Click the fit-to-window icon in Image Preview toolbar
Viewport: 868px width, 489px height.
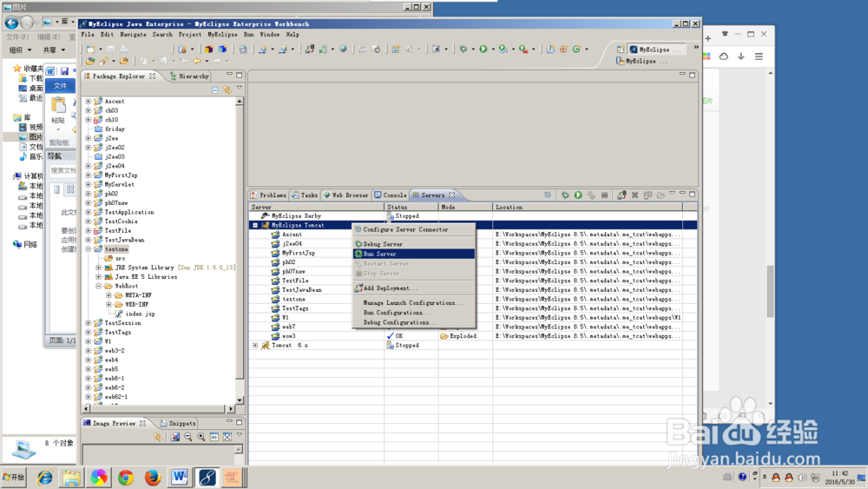(x=227, y=437)
